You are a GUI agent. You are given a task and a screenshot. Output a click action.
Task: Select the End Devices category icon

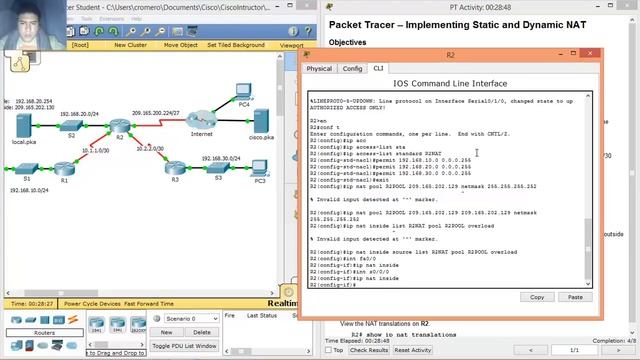coord(17,346)
